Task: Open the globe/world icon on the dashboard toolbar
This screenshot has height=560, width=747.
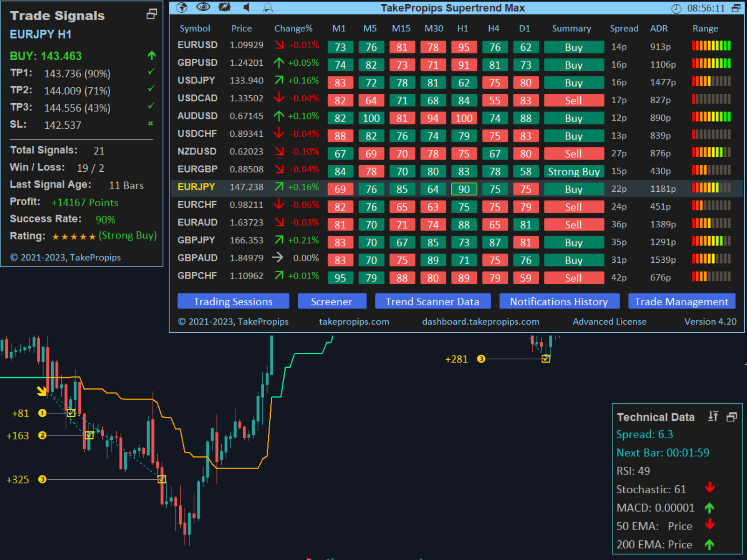Action: click(x=182, y=7)
